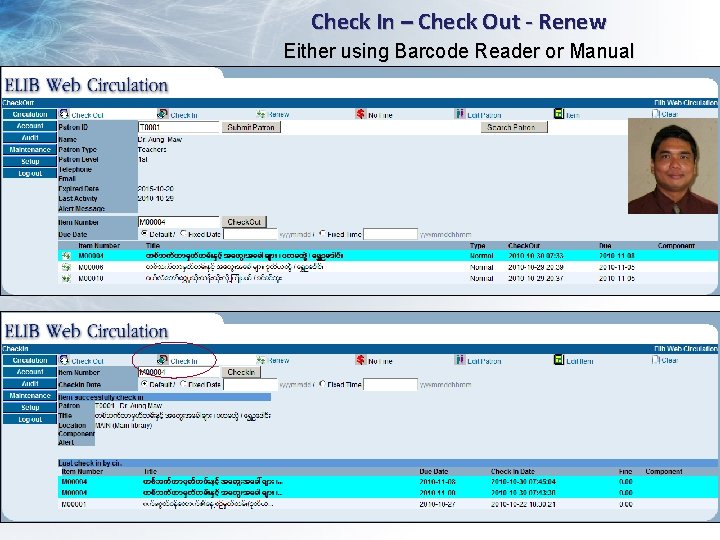
Task: Select Fixed Date radio on the CheckIn screen
Action: pos(183,383)
